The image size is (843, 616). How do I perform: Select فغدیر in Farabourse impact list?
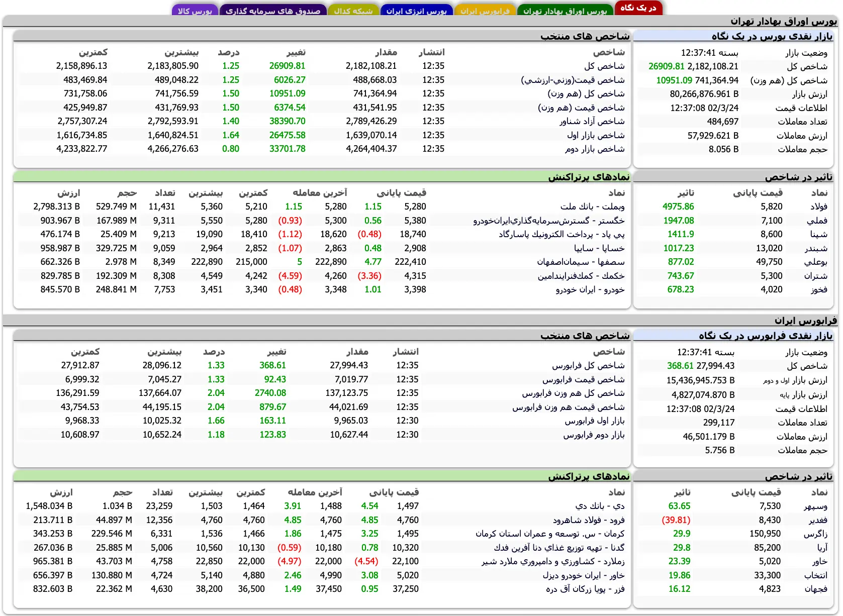click(x=817, y=520)
